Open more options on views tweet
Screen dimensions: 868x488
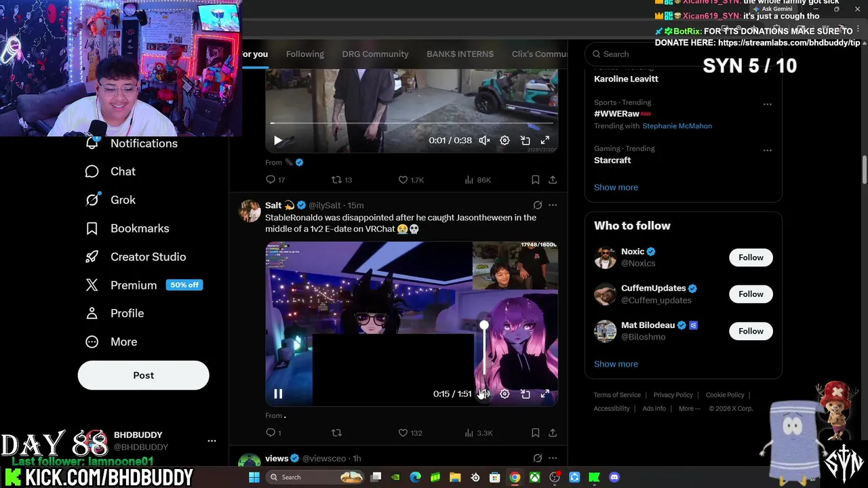(553, 458)
